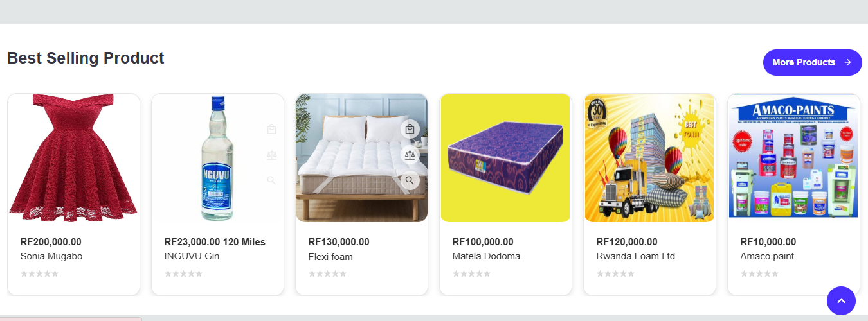Click the purple mattress product image
Screen dimensions: 868x321
(x=505, y=158)
